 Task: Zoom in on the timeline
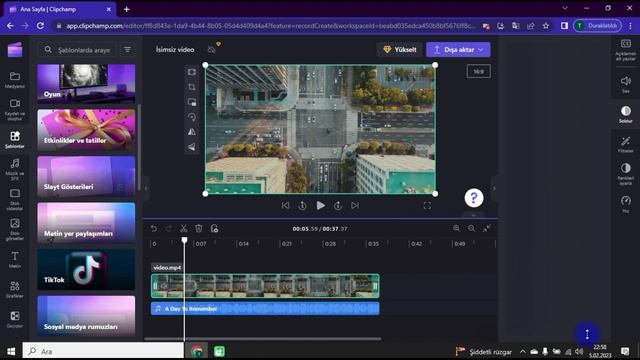[x=456, y=229]
